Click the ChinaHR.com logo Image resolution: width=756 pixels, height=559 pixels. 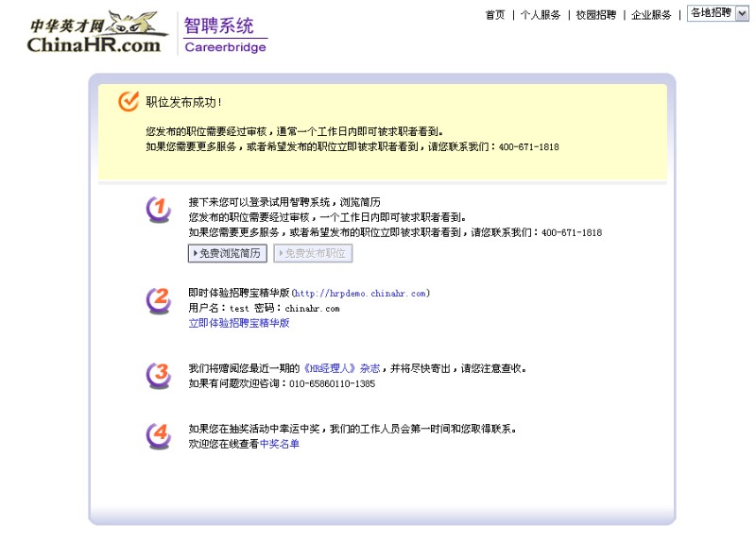(98, 32)
